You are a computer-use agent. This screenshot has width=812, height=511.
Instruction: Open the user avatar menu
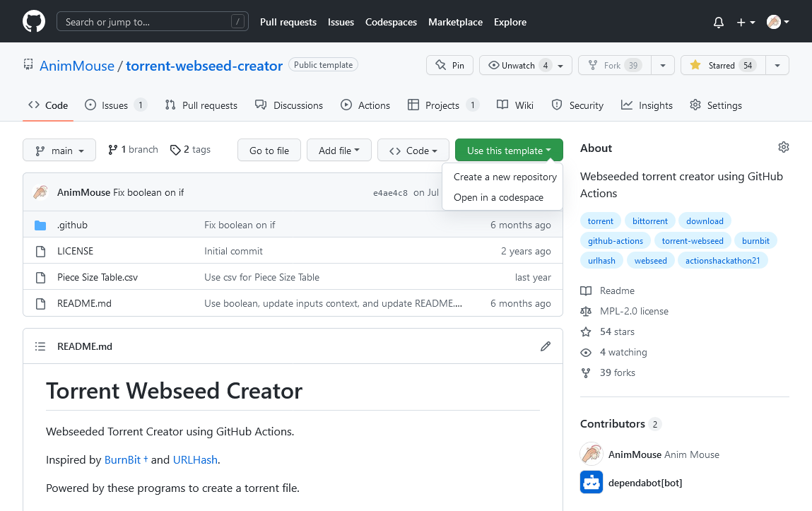778,22
